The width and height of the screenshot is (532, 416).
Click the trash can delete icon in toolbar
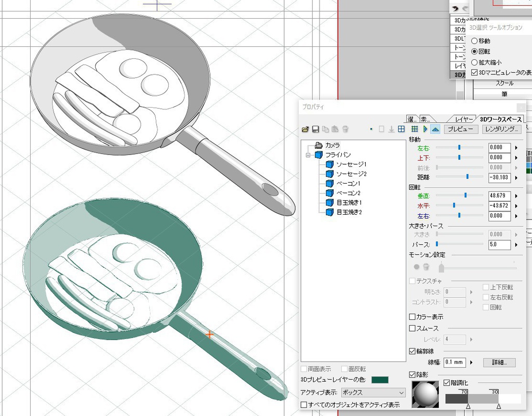[x=345, y=129]
